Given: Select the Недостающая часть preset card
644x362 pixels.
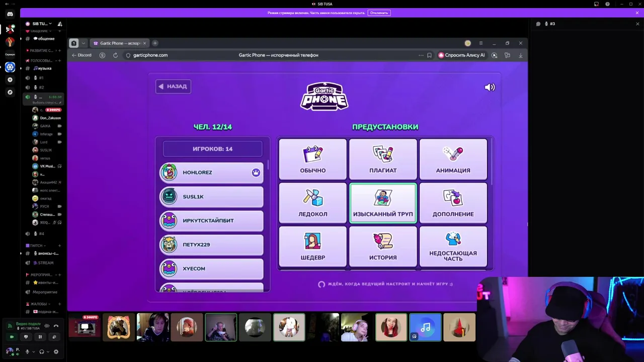Looking at the screenshot, I should (x=453, y=246).
